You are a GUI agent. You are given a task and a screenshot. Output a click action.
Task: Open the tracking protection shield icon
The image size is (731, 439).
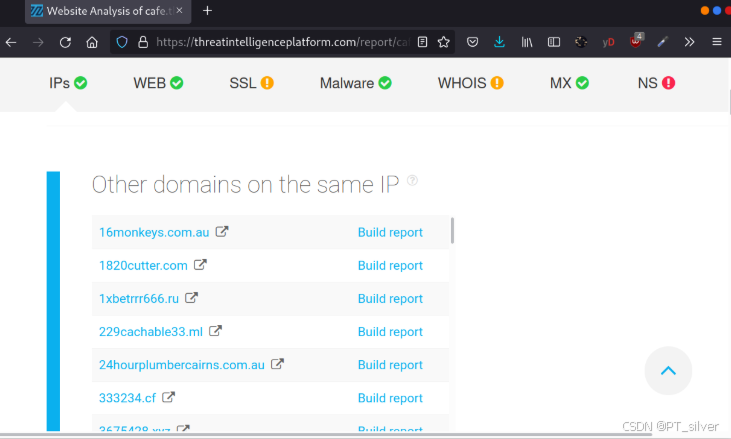[122, 42]
